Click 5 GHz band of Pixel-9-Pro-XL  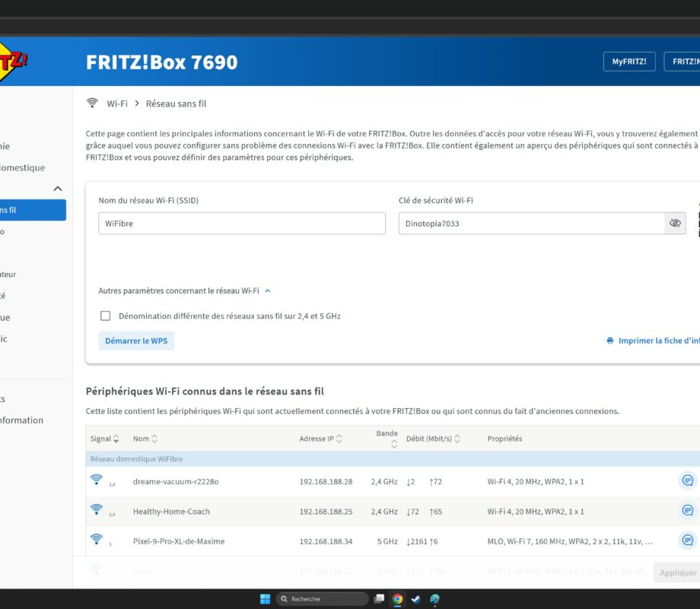coord(387,541)
